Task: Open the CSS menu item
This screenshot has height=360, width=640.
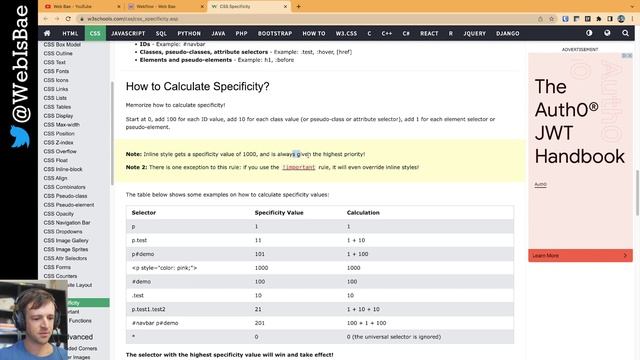Action: [x=95, y=33]
